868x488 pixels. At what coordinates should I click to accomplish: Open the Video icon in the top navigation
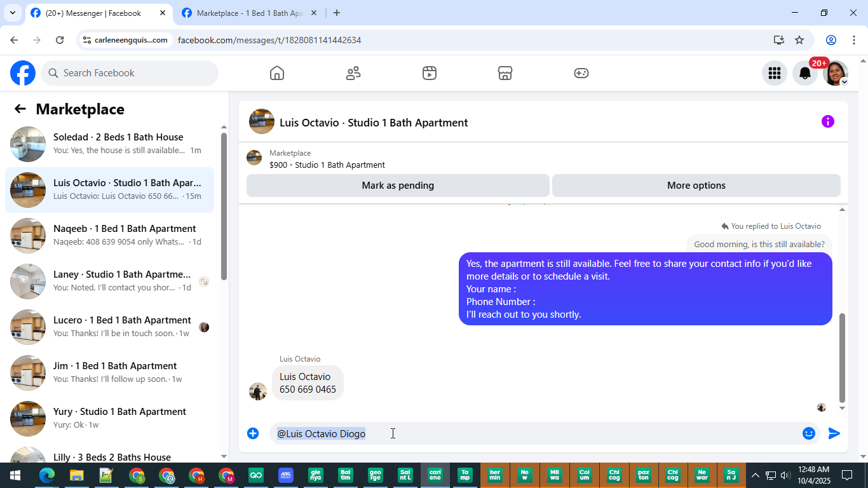(x=430, y=73)
